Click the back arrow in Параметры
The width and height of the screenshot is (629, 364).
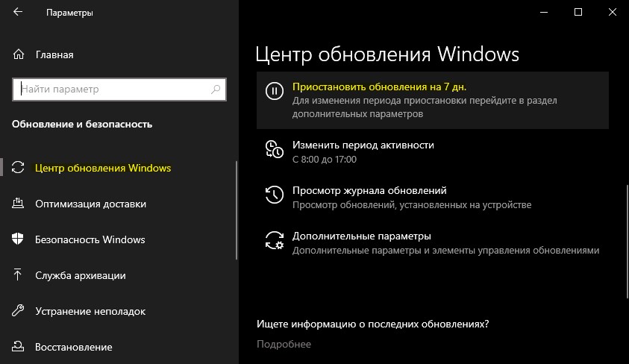[x=18, y=12]
